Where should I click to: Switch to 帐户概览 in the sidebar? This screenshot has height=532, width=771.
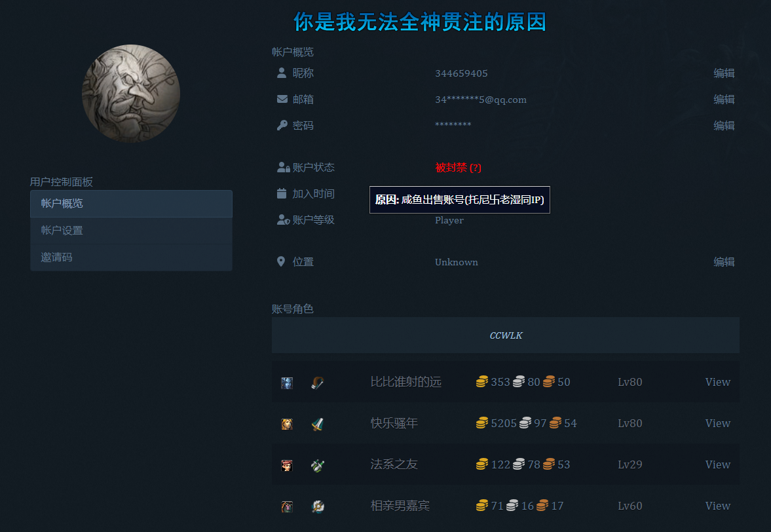tap(131, 204)
